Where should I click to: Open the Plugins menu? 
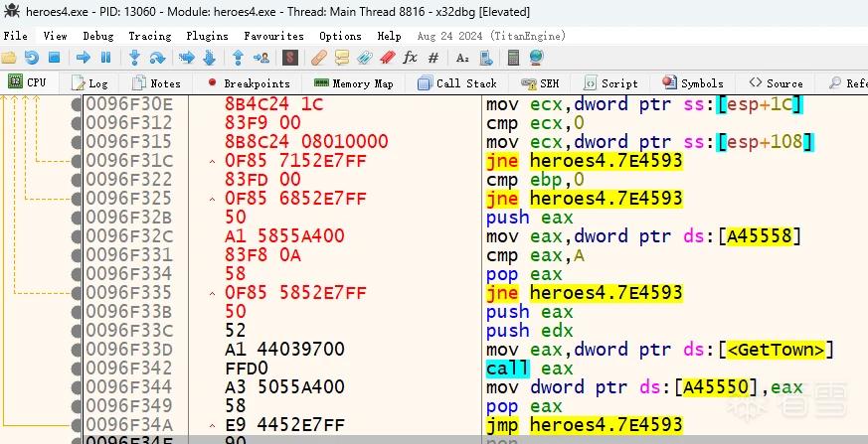207,36
